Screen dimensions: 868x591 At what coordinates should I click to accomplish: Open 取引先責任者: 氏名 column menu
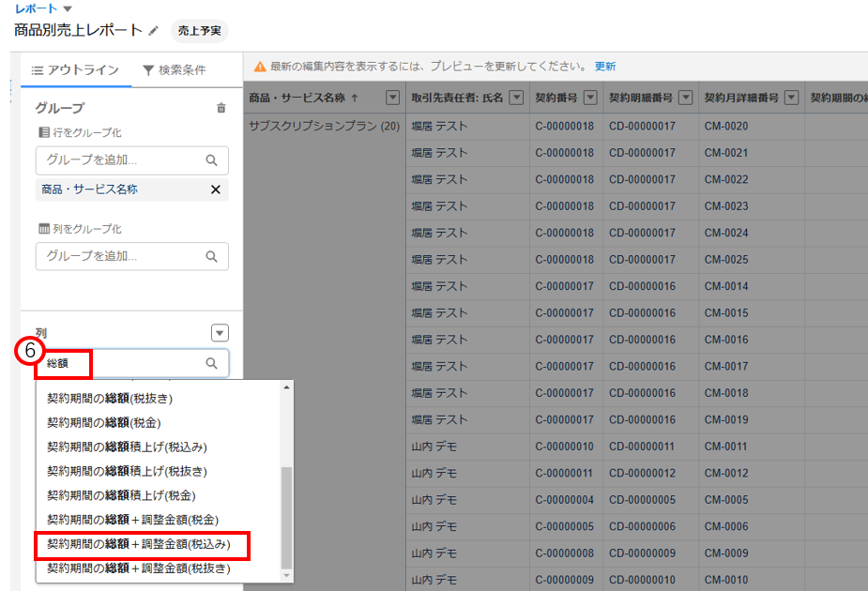pos(516,98)
